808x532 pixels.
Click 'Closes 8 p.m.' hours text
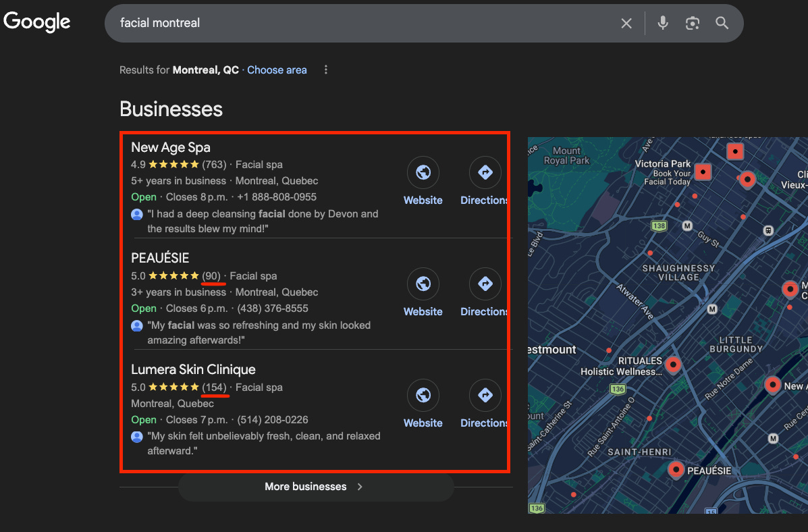tap(196, 197)
